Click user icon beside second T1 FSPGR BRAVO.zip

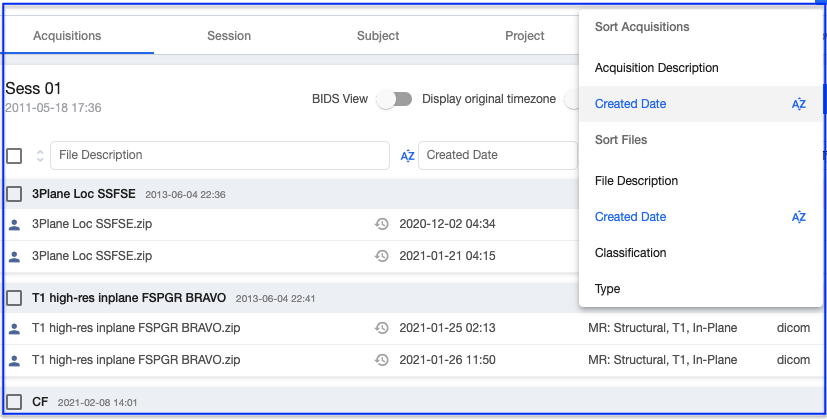point(15,360)
